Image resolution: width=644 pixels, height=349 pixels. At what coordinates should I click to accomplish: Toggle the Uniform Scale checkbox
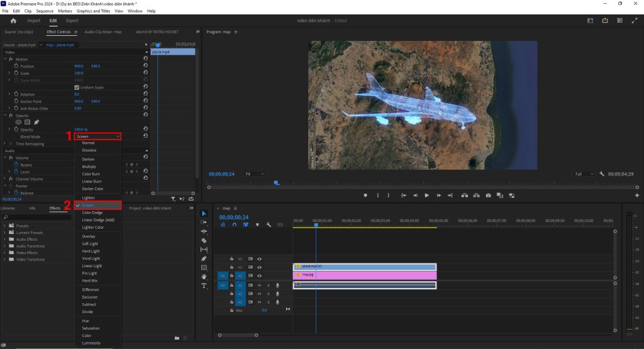tap(77, 87)
